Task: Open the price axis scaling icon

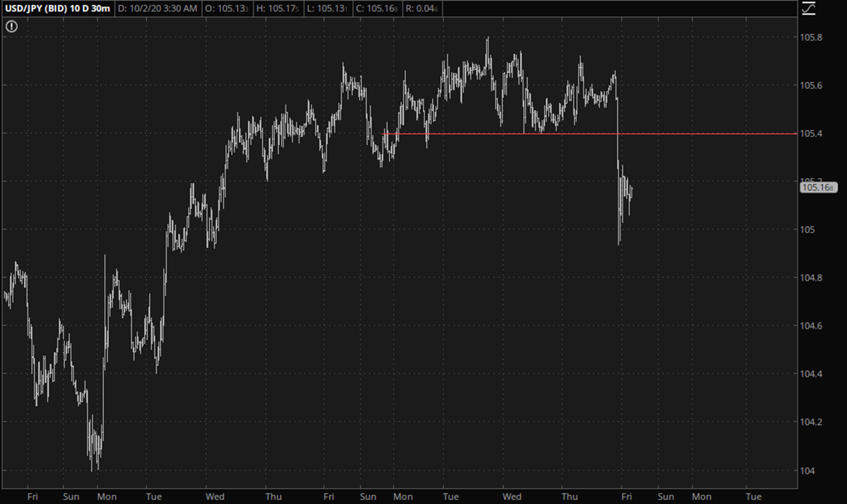Action: pyautogui.click(x=808, y=8)
